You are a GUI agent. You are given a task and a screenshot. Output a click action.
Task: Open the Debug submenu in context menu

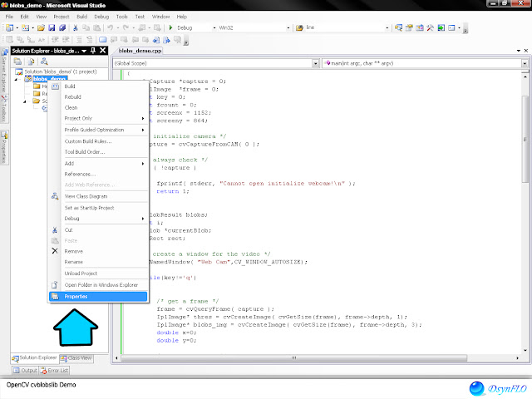click(98, 219)
